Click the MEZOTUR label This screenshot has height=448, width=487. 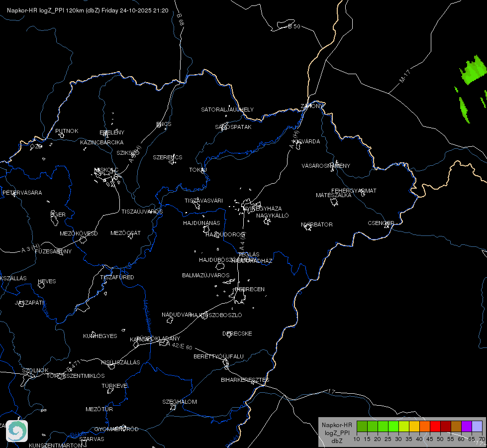coord(99,409)
